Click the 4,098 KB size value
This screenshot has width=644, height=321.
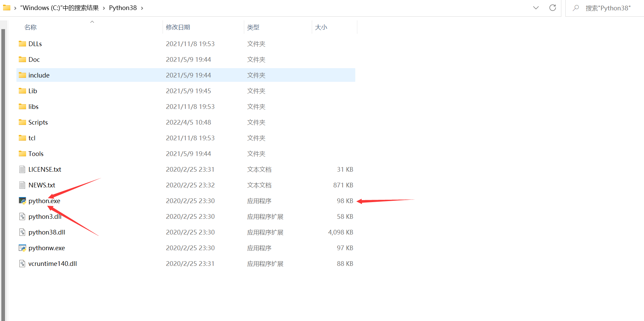pos(341,232)
